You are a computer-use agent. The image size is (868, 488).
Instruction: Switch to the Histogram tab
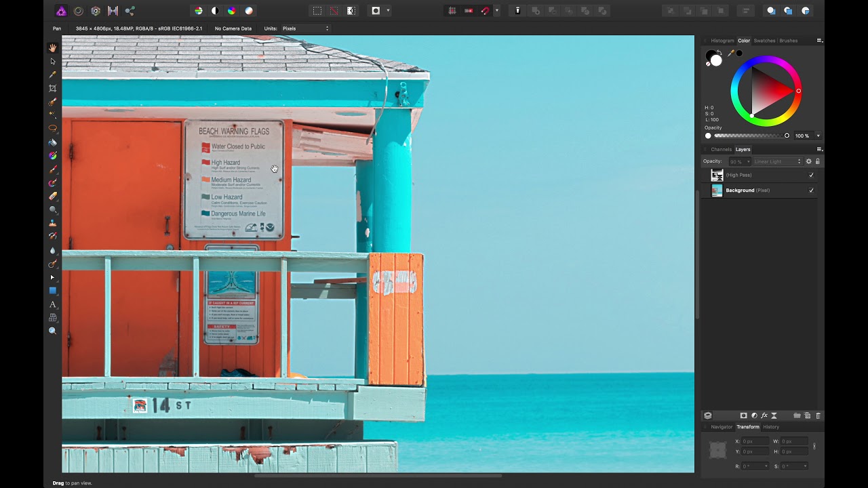[722, 41]
